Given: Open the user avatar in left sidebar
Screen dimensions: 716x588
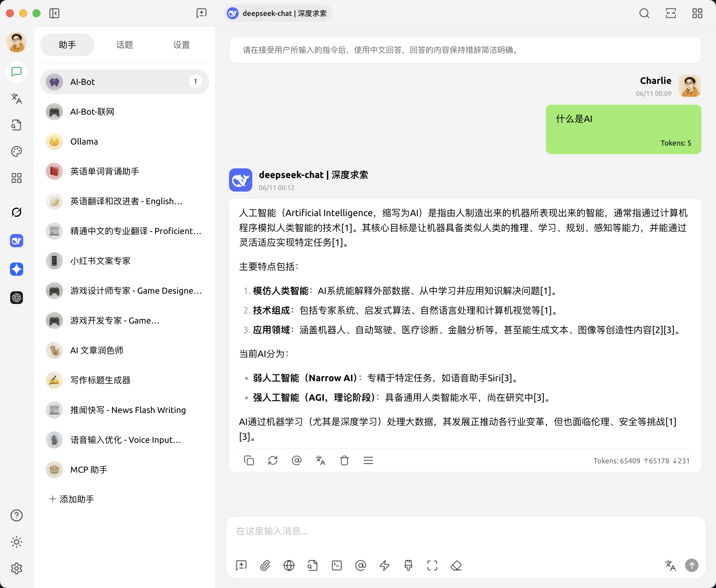Looking at the screenshot, I should click(17, 42).
